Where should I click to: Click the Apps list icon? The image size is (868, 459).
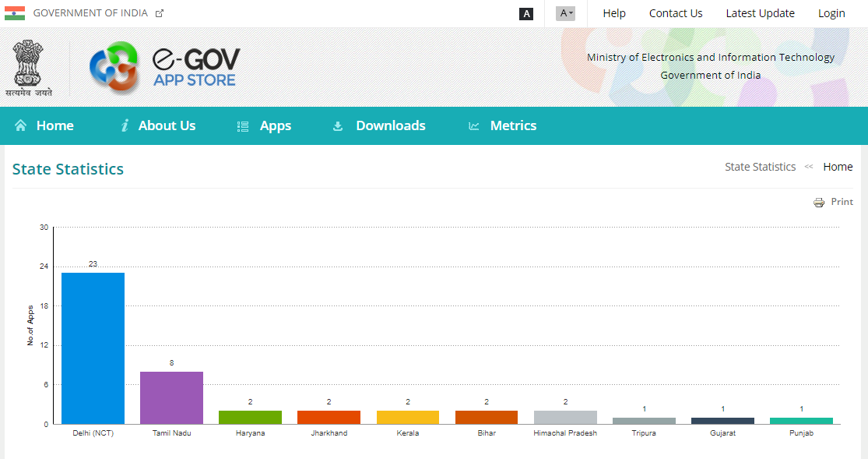pos(243,125)
